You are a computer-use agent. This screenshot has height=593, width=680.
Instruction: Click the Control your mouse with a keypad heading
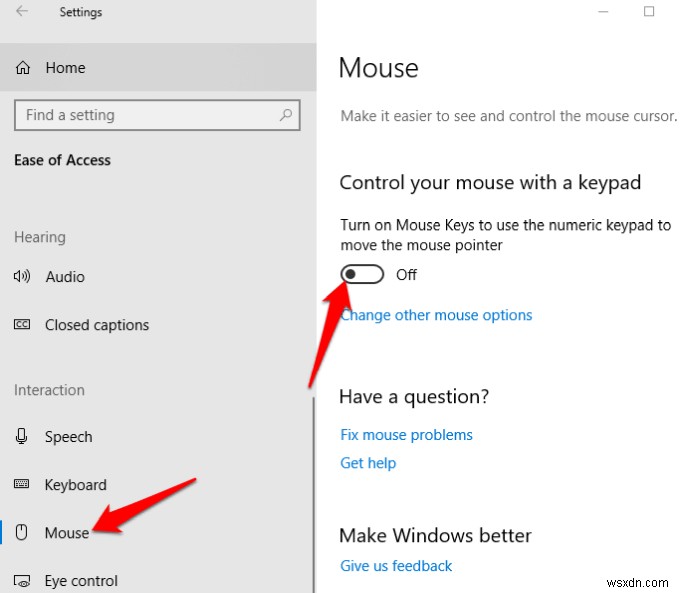tap(490, 183)
